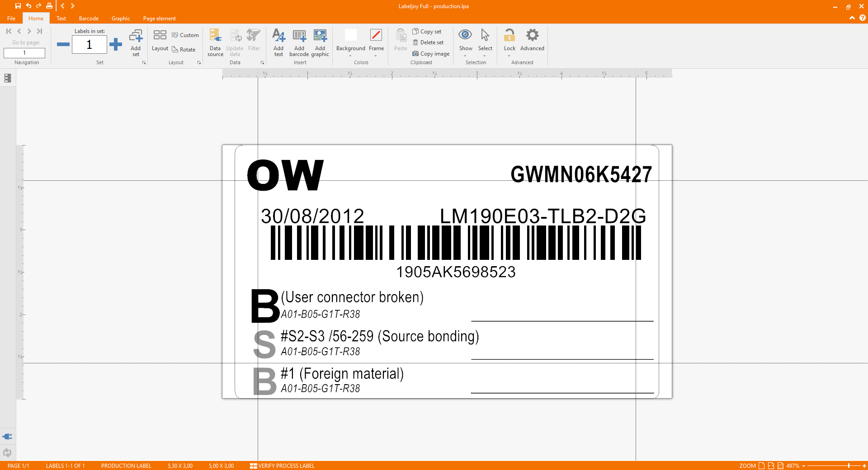Click zoom whole page icon in status bar
Viewport: 868px width, 470px height.
pos(761,466)
